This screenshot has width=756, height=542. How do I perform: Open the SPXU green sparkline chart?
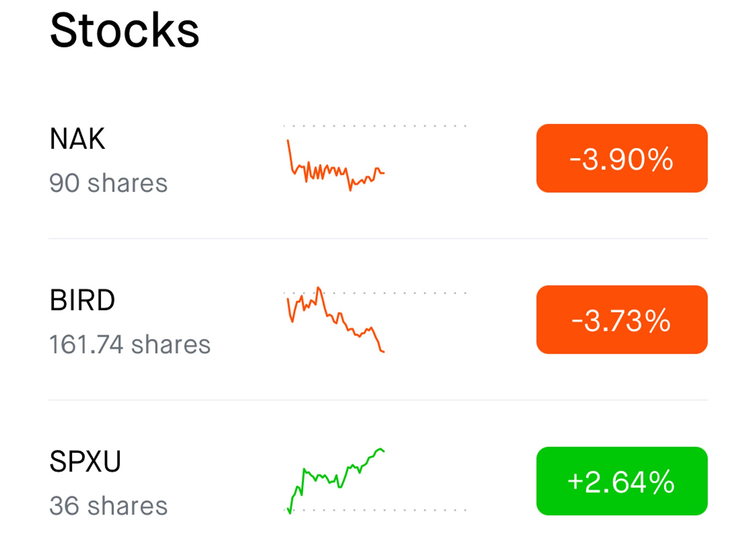click(x=336, y=481)
